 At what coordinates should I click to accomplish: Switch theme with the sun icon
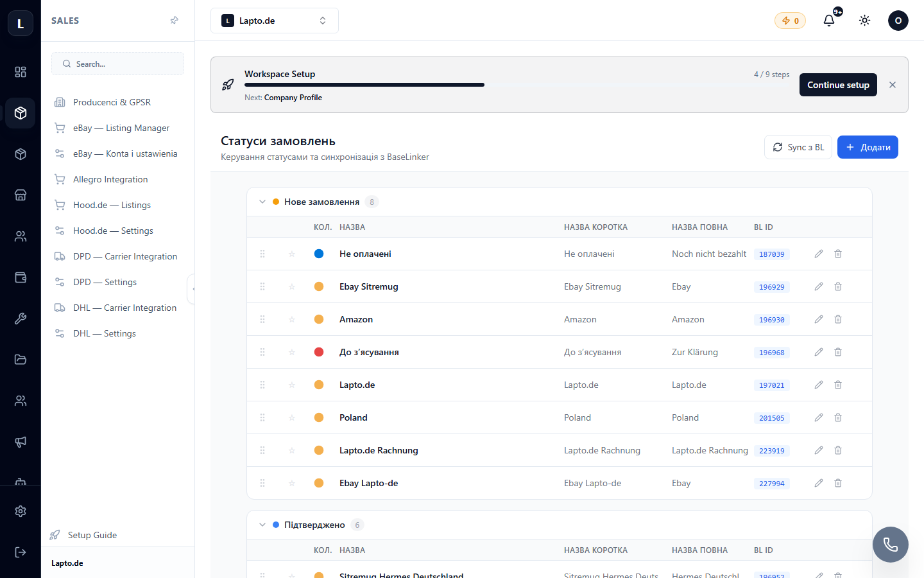(865, 21)
